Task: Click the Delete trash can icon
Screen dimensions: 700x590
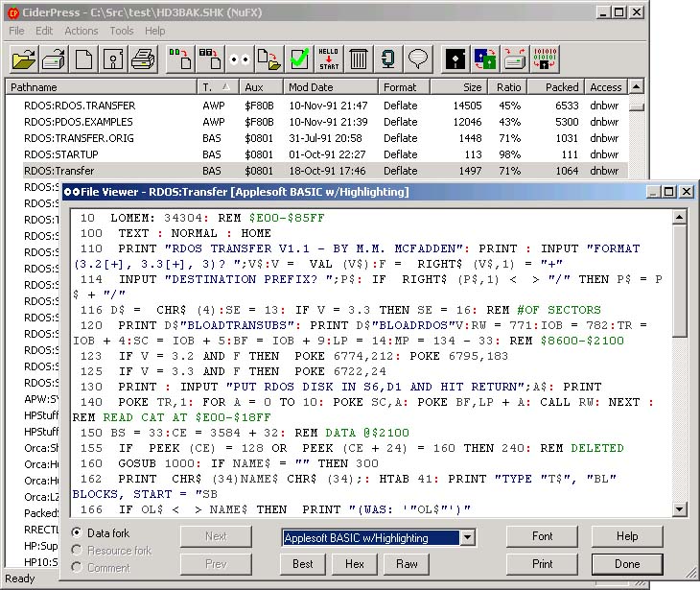Action: click(359, 59)
